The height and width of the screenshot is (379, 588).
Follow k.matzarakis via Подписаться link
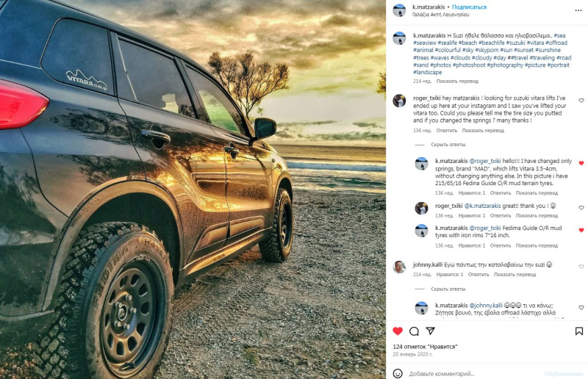tap(469, 7)
